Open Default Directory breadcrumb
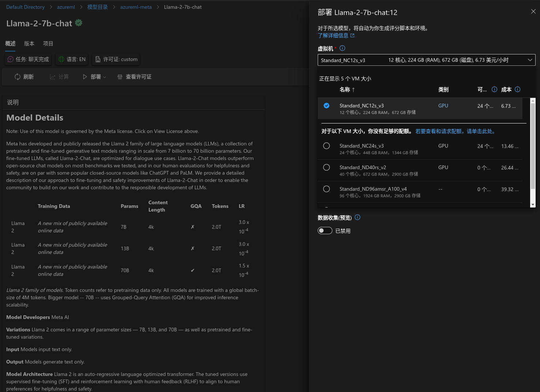Image resolution: width=540 pixels, height=392 pixels. pyautogui.click(x=25, y=7)
